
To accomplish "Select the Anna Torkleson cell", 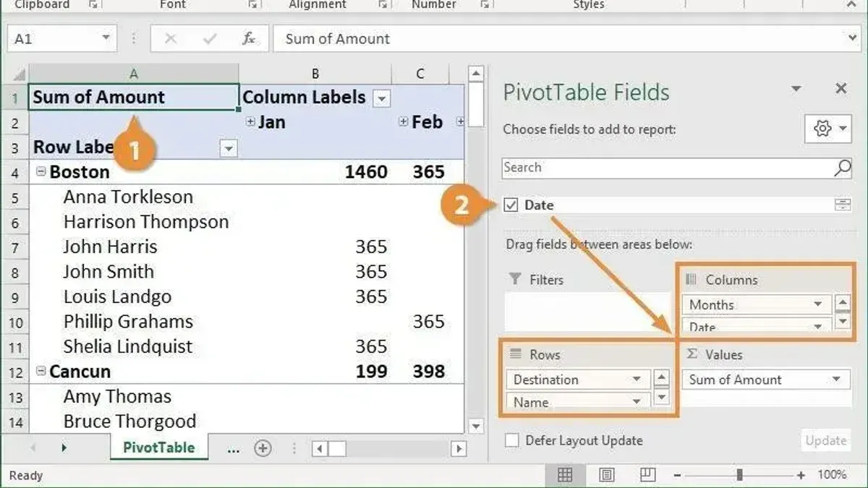I will coord(135,197).
